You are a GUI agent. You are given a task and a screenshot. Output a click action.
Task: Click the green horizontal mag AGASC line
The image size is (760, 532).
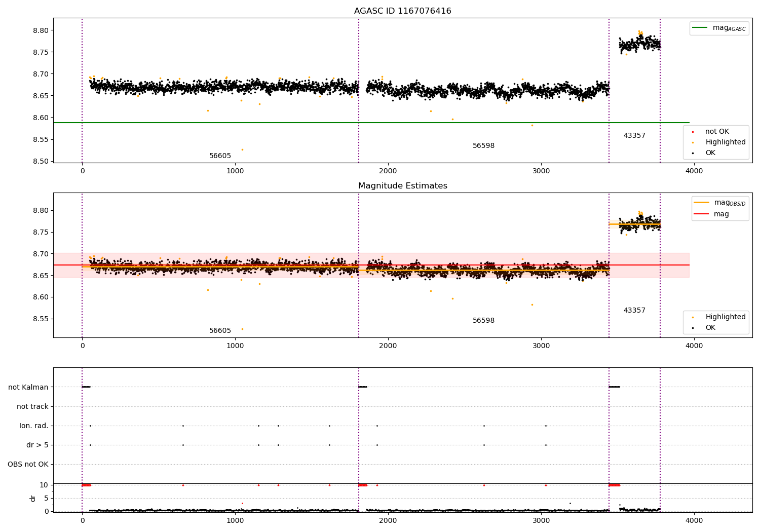[x=371, y=123]
